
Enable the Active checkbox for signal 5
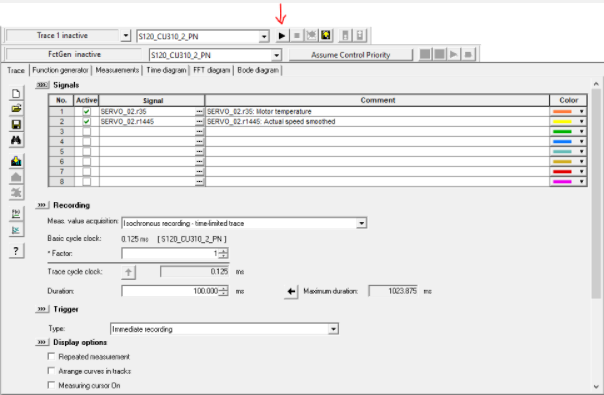click(x=87, y=151)
